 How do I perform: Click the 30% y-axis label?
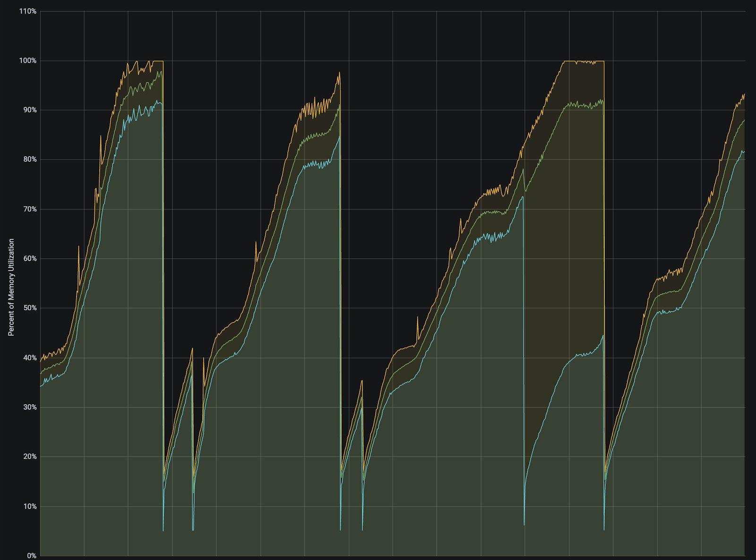click(x=29, y=407)
